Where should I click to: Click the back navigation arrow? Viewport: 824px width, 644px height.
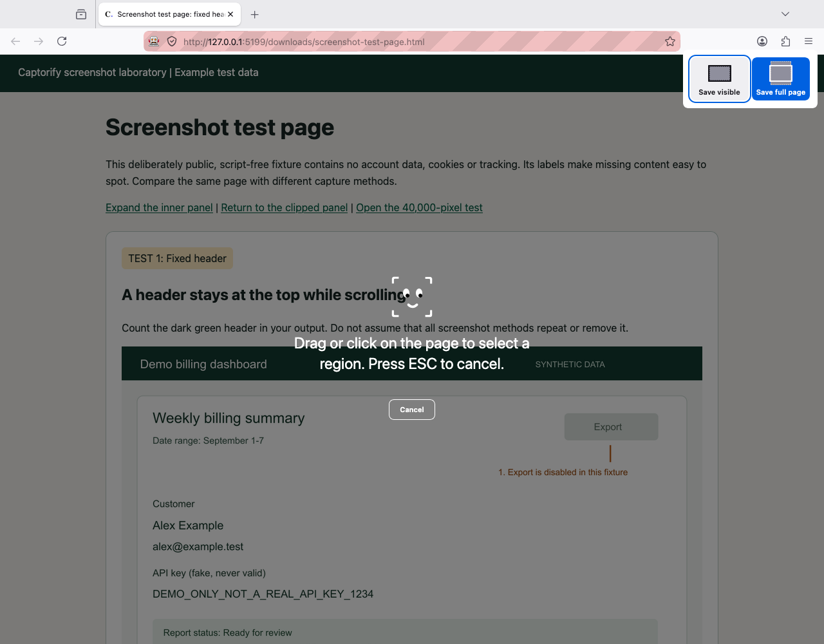pos(15,41)
